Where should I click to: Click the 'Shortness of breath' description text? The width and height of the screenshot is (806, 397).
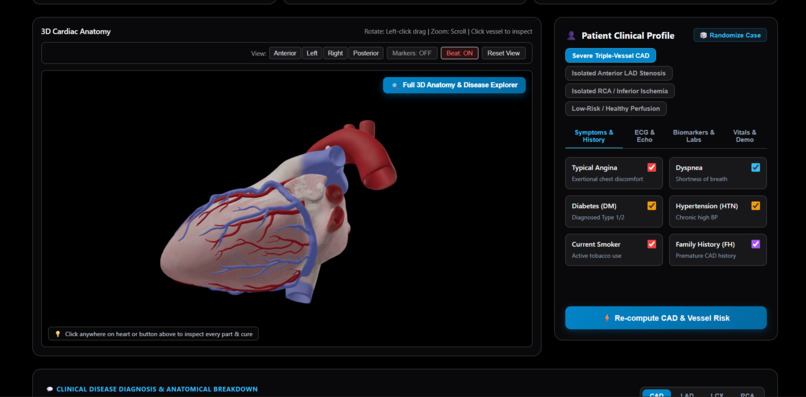[x=701, y=179]
